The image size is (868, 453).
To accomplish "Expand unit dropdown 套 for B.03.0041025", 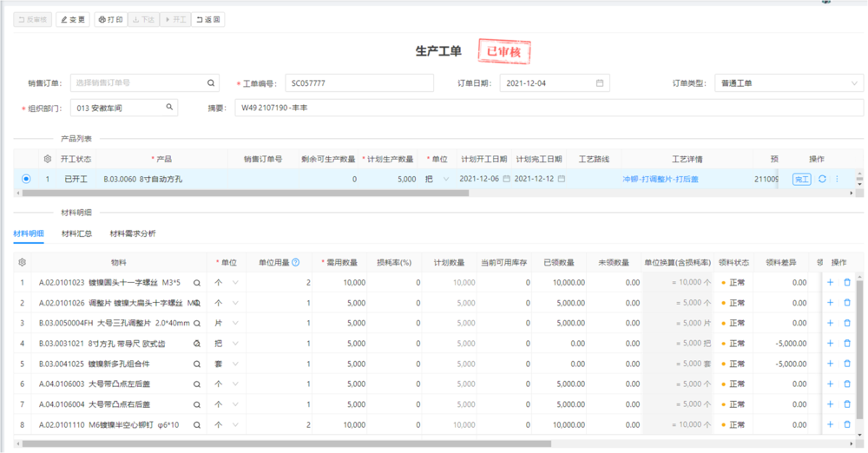I will point(235,364).
